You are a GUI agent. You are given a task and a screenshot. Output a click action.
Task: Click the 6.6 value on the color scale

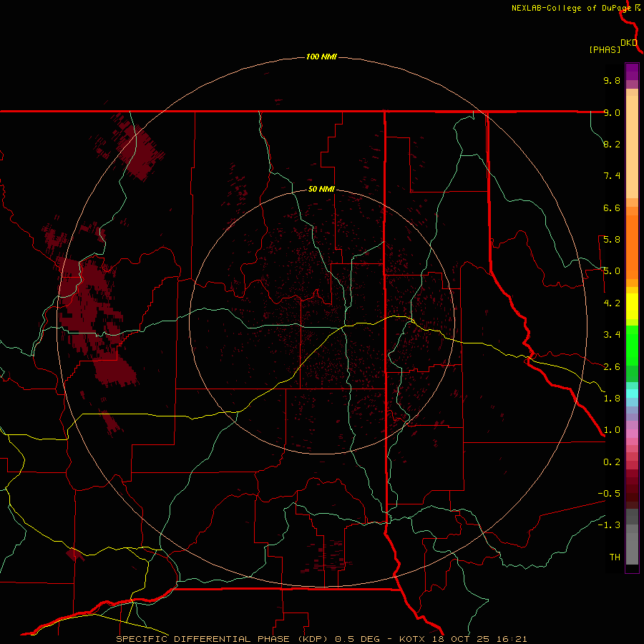(612, 208)
